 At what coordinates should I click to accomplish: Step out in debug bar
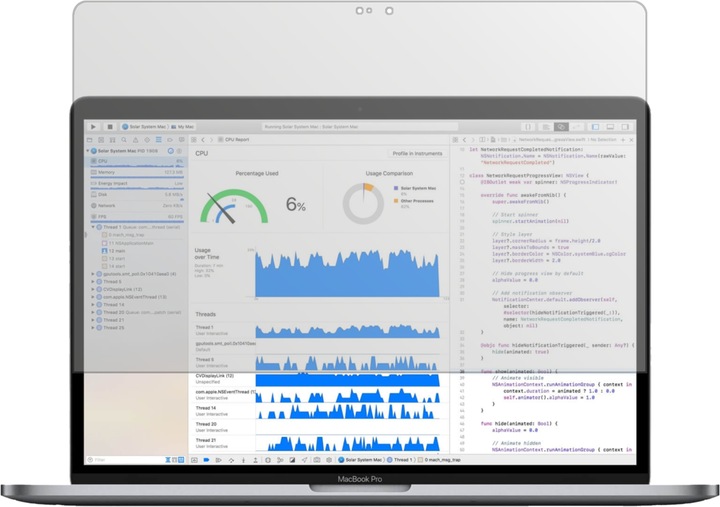point(255,460)
